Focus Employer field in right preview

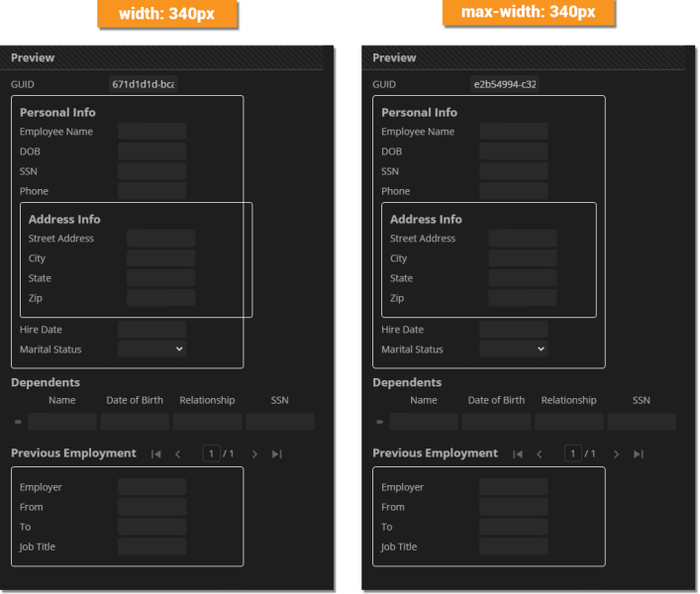(514, 487)
